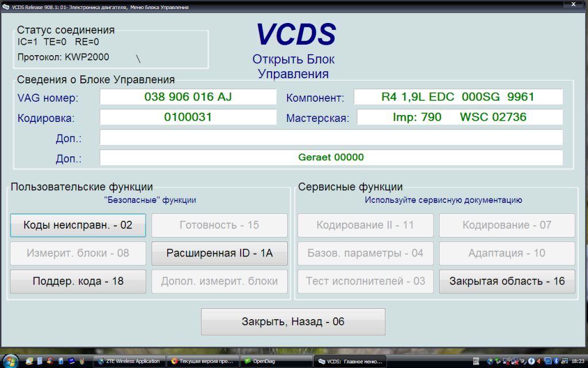Close the VCDS window
The width and height of the screenshot is (588, 368).
[574, 5]
